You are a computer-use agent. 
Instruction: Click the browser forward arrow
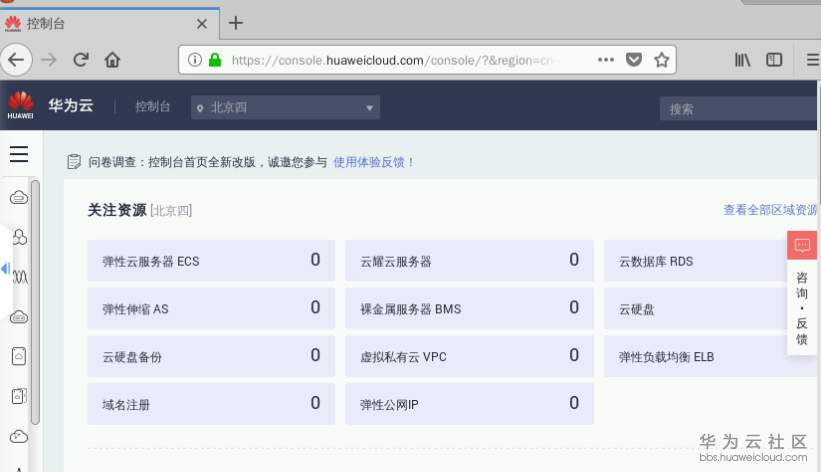tap(49, 60)
